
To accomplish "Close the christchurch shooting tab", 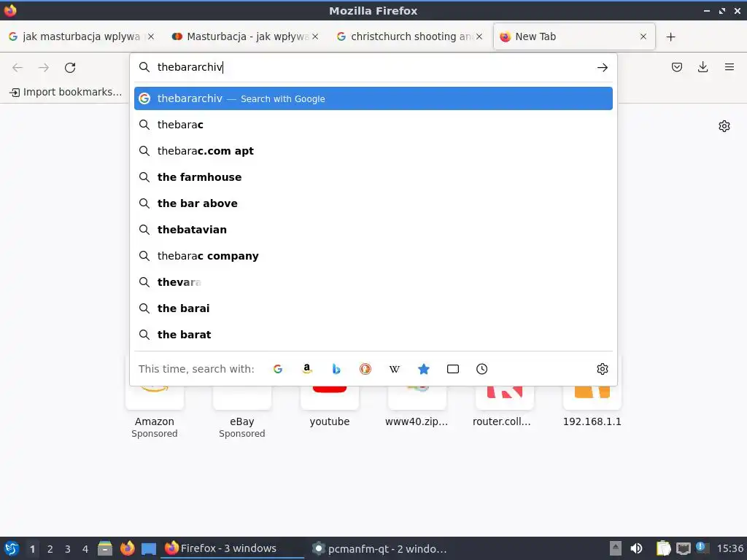I will [479, 36].
